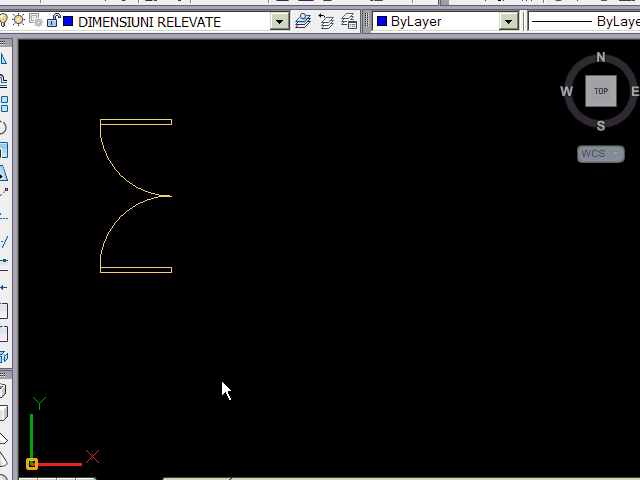Open the Layer States Manager icon
Viewport: 640px width, 480px height.
click(x=349, y=21)
